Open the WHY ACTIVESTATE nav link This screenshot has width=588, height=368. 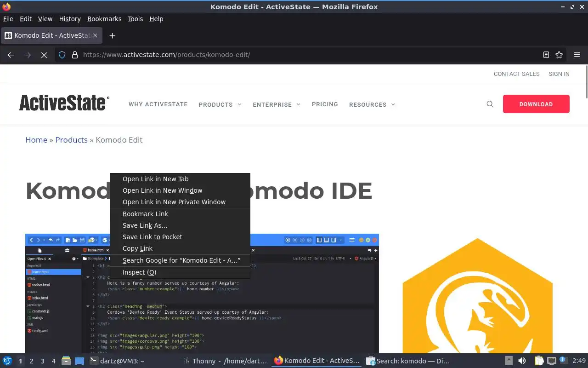tap(158, 104)
